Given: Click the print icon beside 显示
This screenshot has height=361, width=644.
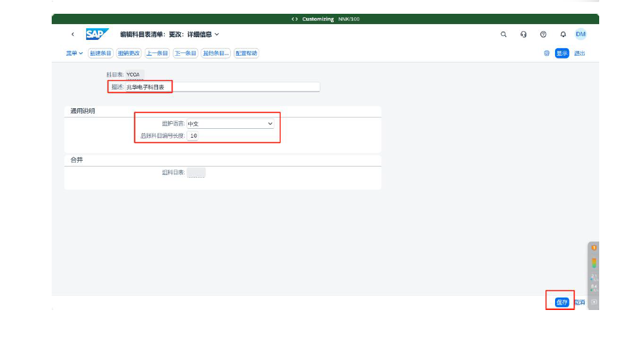Looking at the screenshot, I should (547, 53).
